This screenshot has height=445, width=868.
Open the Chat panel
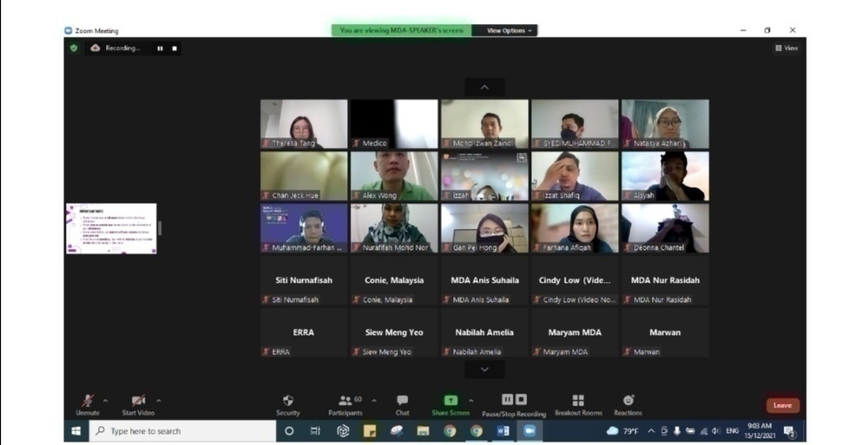402,402
